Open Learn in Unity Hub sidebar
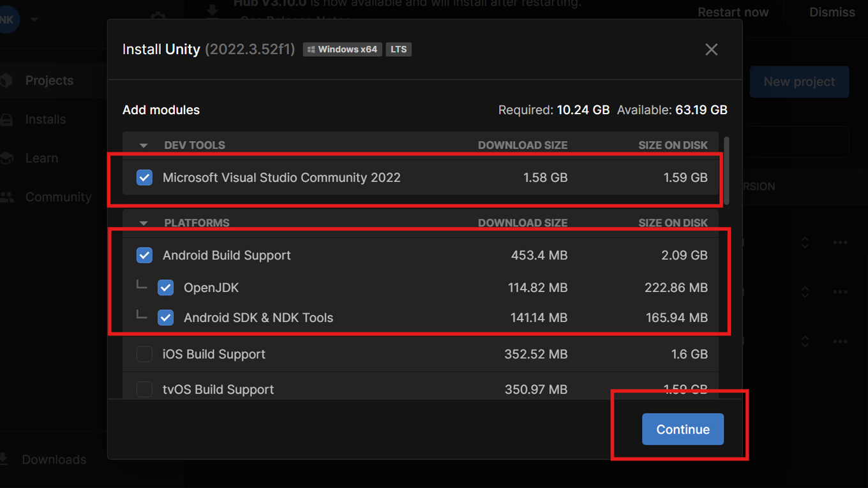868x488 pixels. pyautogui.click(x=41, y=158)
